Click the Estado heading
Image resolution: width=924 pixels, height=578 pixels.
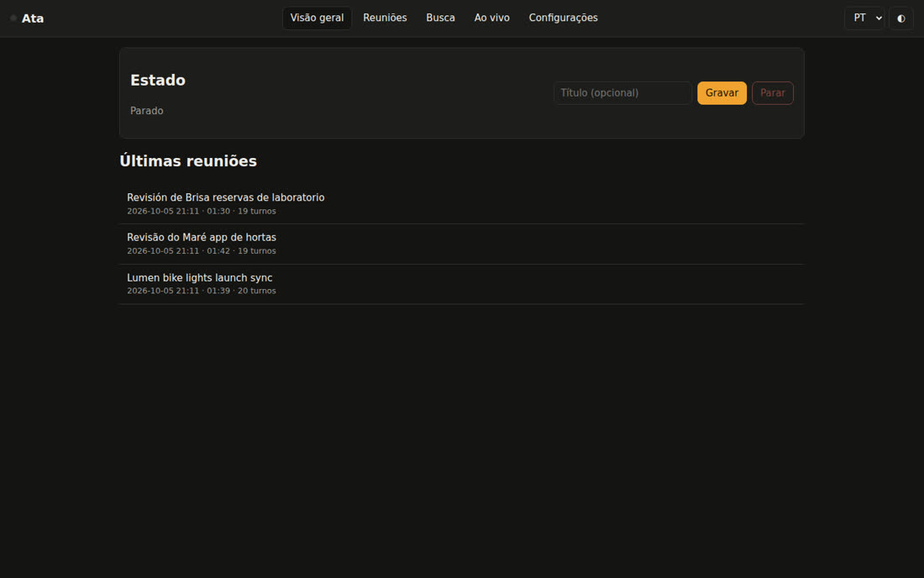pyautogui.click(x=158, y=80)
